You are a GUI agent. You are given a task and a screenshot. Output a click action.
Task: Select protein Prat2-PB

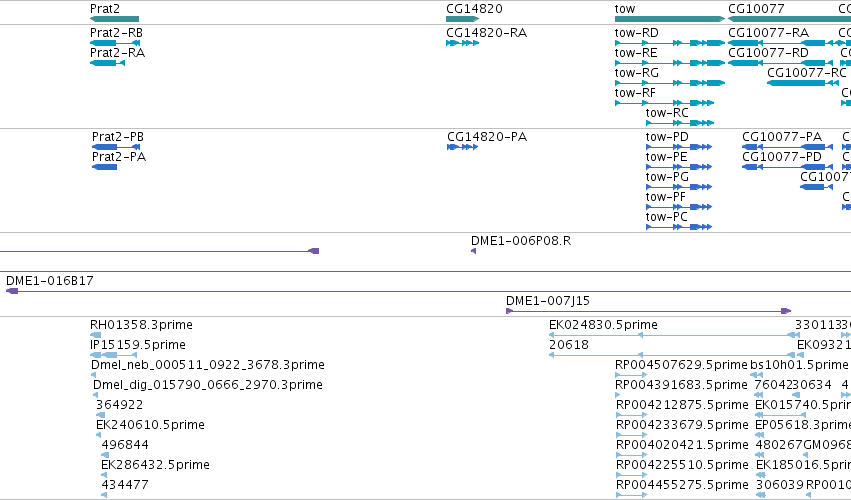(118, 137)
